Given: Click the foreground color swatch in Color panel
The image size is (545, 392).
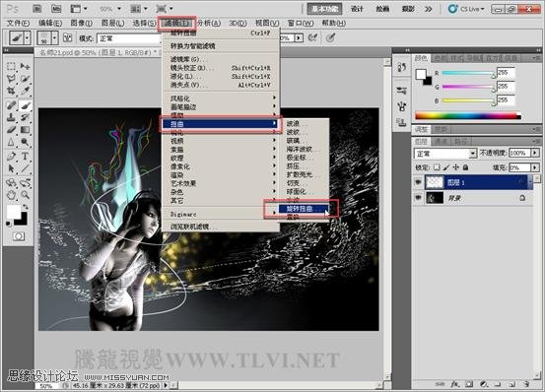Looking at the screenshot, I should 421,74.
